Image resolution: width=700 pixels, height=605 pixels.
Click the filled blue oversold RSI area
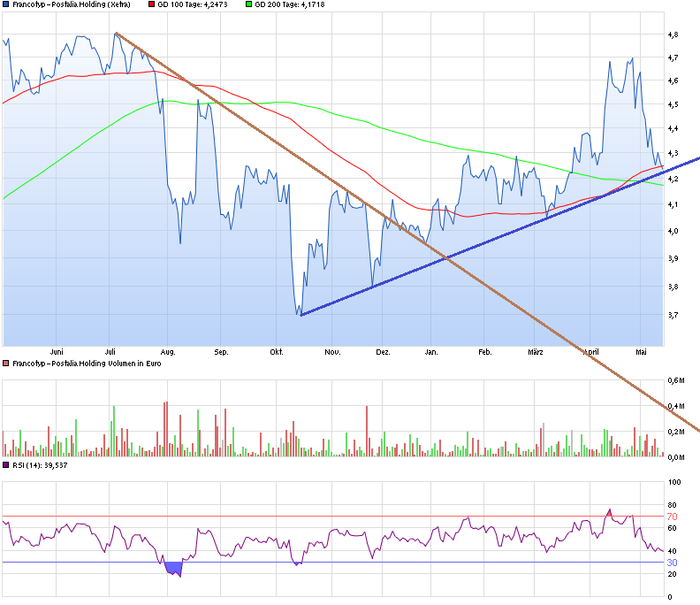(x=174, y=569)
